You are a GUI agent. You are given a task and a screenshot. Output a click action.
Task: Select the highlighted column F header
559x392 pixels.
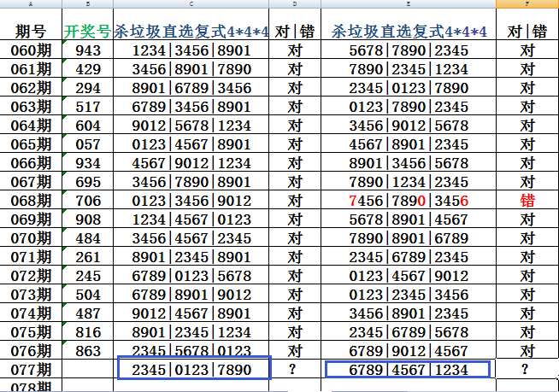click(x=527, y=5)
